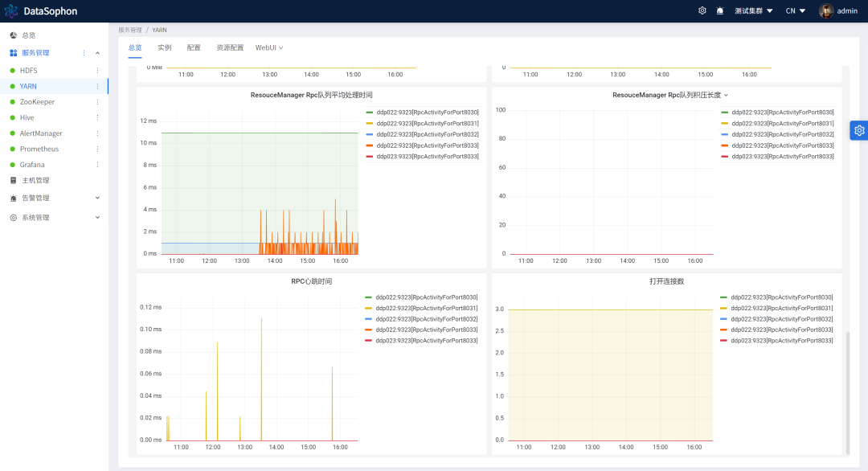The width and height of the screenshot is (868, 471).
Task: Click ResouceManager Rpc队列平均处理时间 panel title
Action: (x=312, y=95)
